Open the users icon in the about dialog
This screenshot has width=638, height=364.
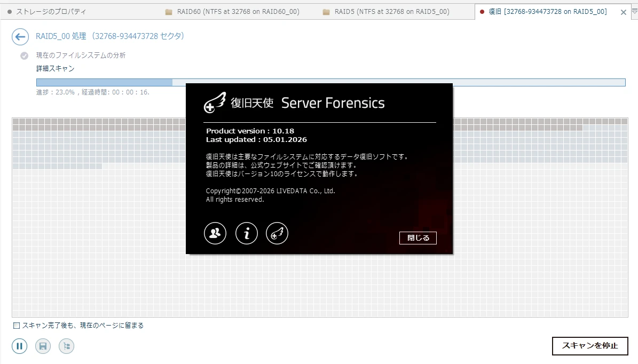point(215,233)
